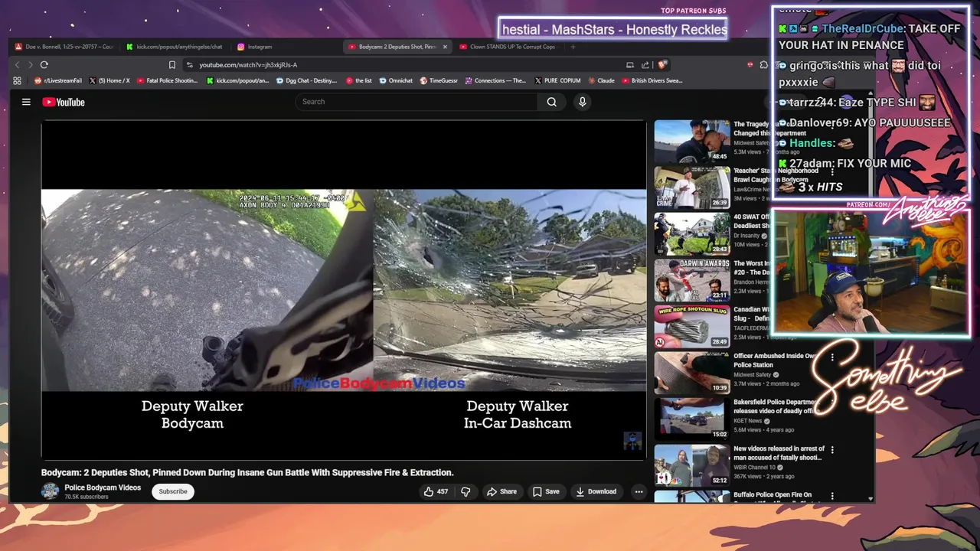Open the Connections — The... bookmark
The height and width of the screenshot is (551, 980).
point(495,80)
